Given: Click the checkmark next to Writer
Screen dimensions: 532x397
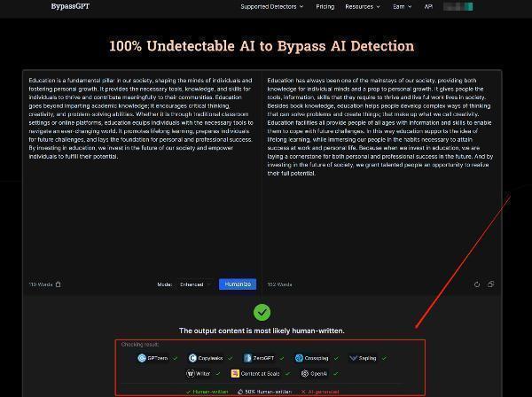Looking at the screenshot, I should 218,374.
